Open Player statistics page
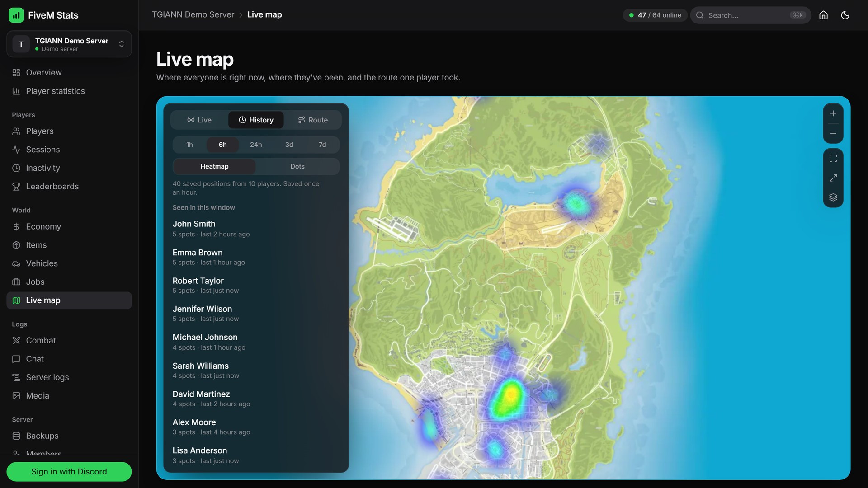This screenshot has height=488, width=868. pos(69,91)
